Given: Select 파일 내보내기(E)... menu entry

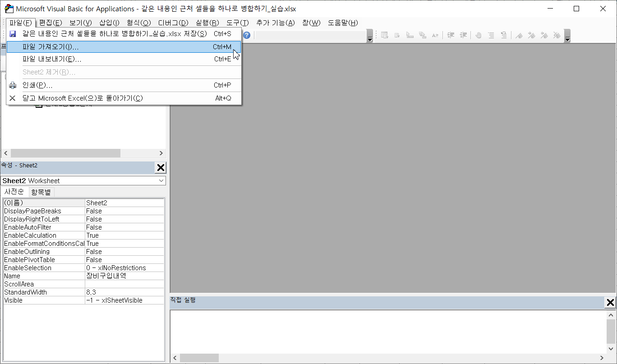Looking at the screenshot, I should tap(124, 59).
